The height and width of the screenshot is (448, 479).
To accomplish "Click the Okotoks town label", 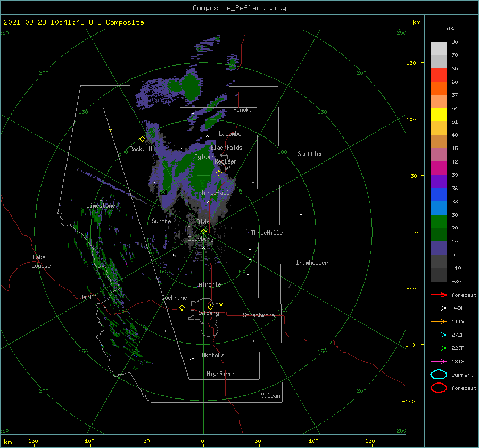I will [213, 355].
